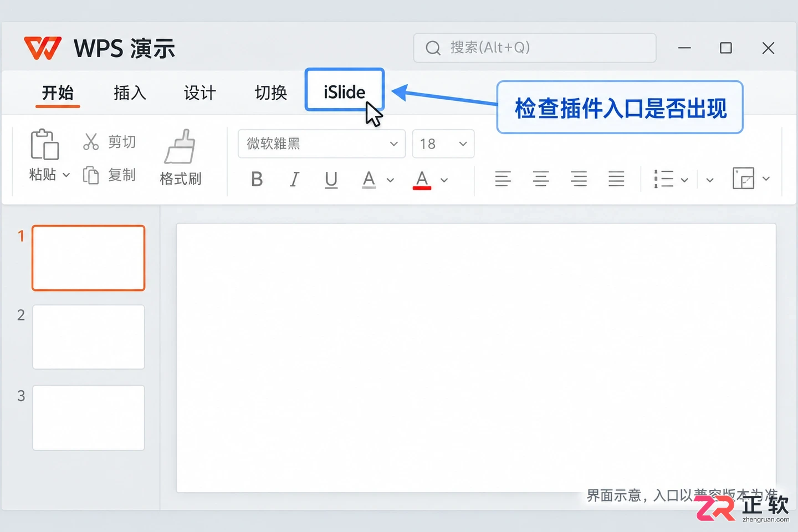Click the Paste clipboard icon
The width and height of the screenshot is (798, 532).
(x=44, y=145)
